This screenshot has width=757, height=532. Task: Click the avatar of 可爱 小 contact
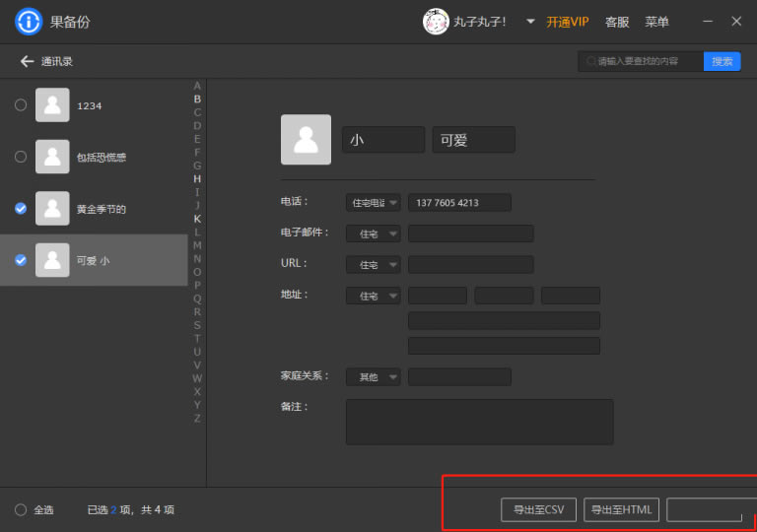[x=52, y=260]
